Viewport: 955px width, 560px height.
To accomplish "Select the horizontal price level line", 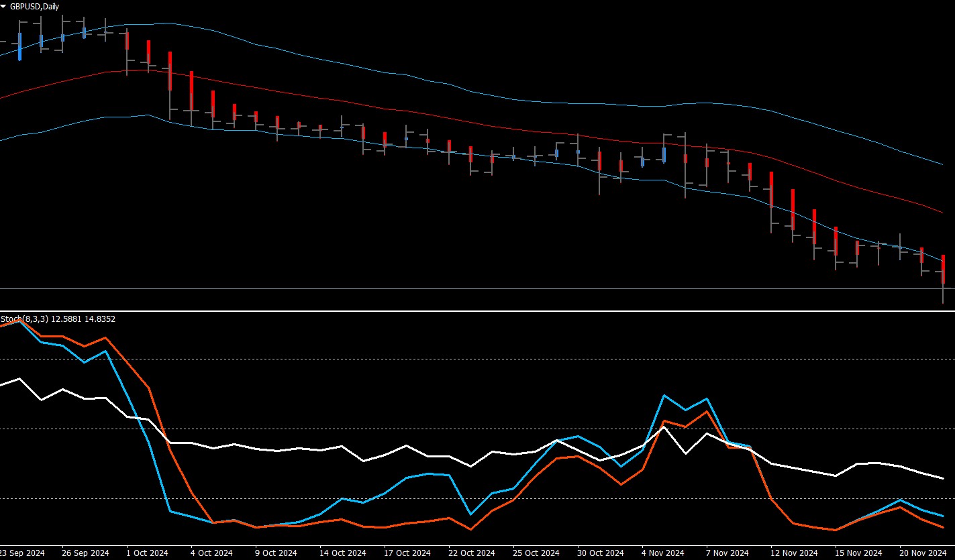I will (x=477, y=288).
